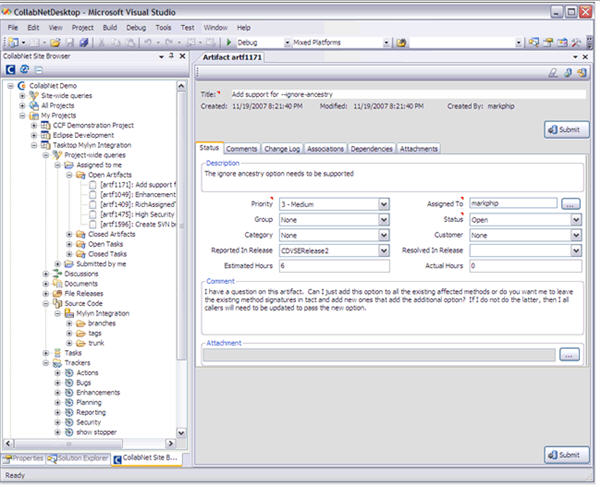Switch to the Comments tab

tap(241, 149)
